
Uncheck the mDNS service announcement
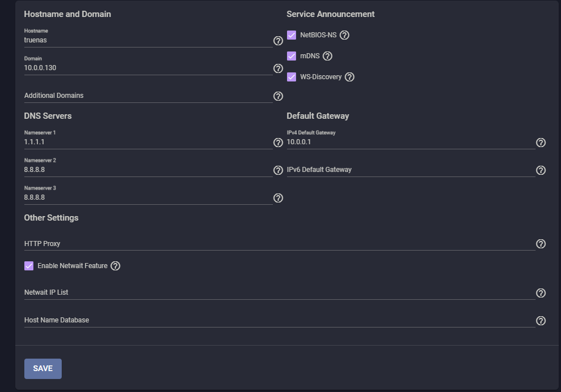[x=292, y=56]
